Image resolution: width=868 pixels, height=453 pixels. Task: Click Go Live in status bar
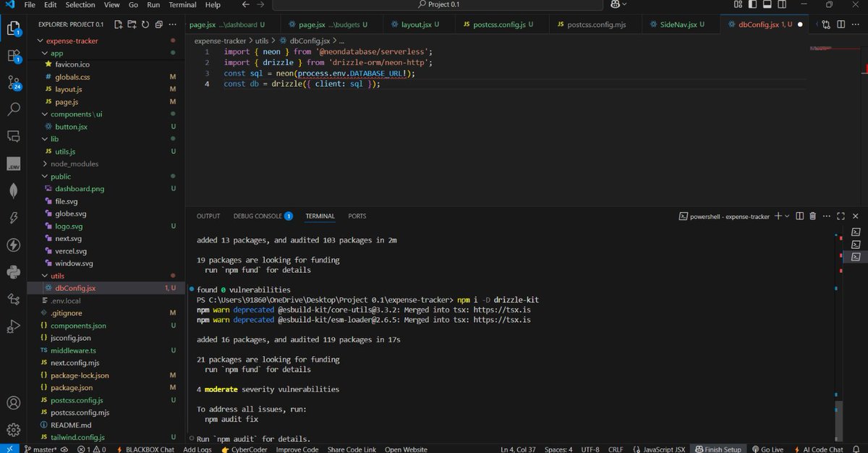click(x=767, y=449)
